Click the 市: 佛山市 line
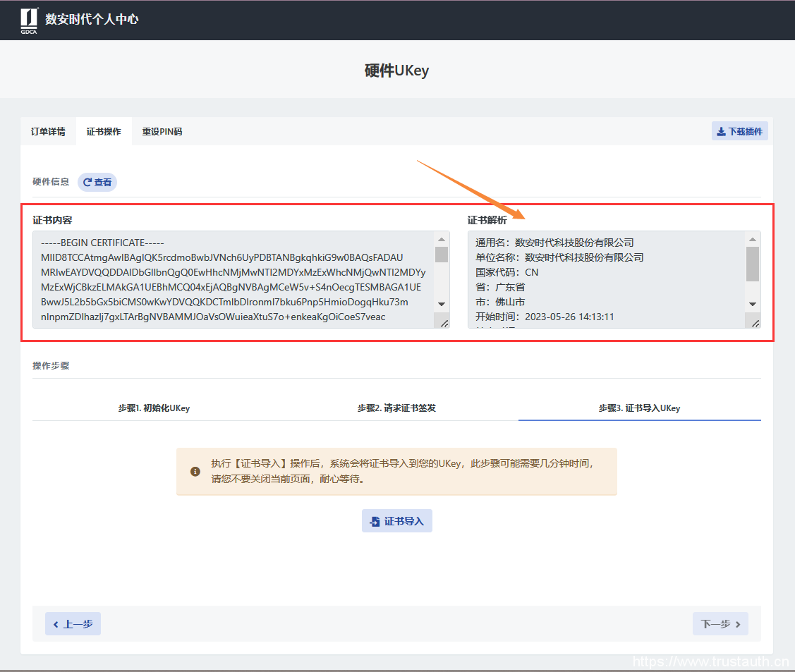This screenshot has height=672, width=795. (500, 302)
